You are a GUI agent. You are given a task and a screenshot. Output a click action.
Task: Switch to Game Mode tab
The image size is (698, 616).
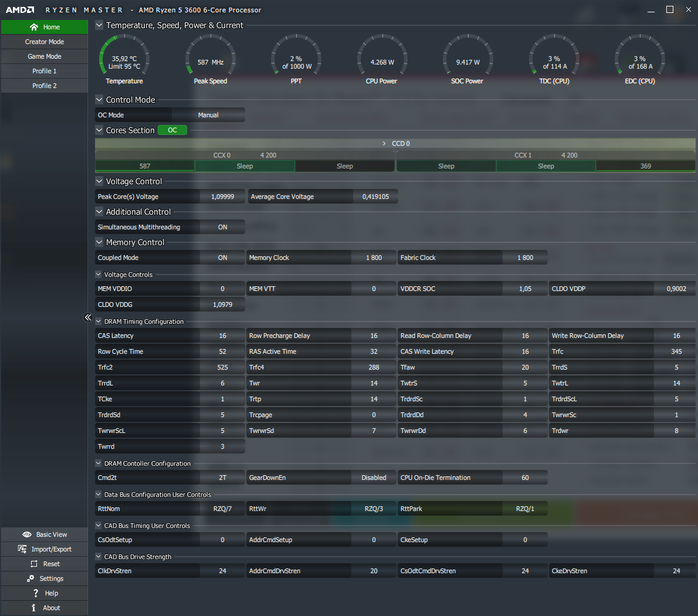[x=45, y=56]
